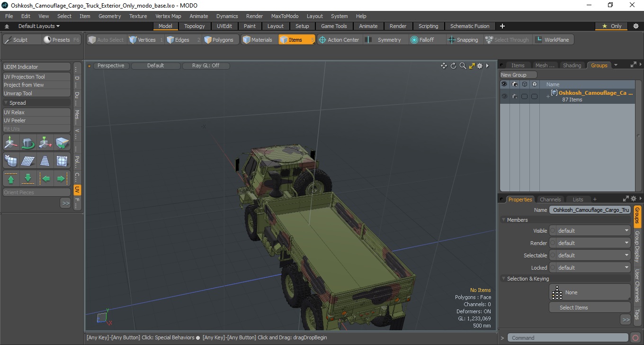644x345 pixels.
Task: Toggle visibility eye of Oshkosh_Camouflage group
Action: point(504,96)
